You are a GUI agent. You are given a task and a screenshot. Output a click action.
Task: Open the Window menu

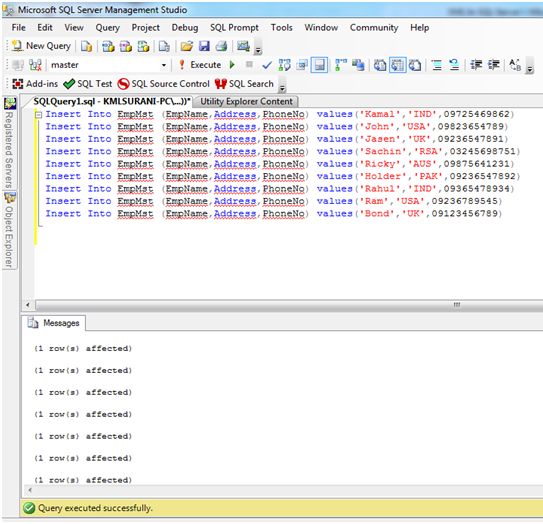321,28
